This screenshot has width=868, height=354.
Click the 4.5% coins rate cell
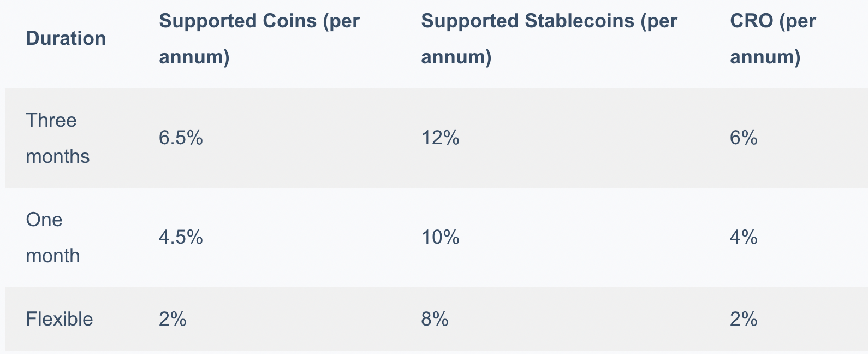[x=181, y=238]
